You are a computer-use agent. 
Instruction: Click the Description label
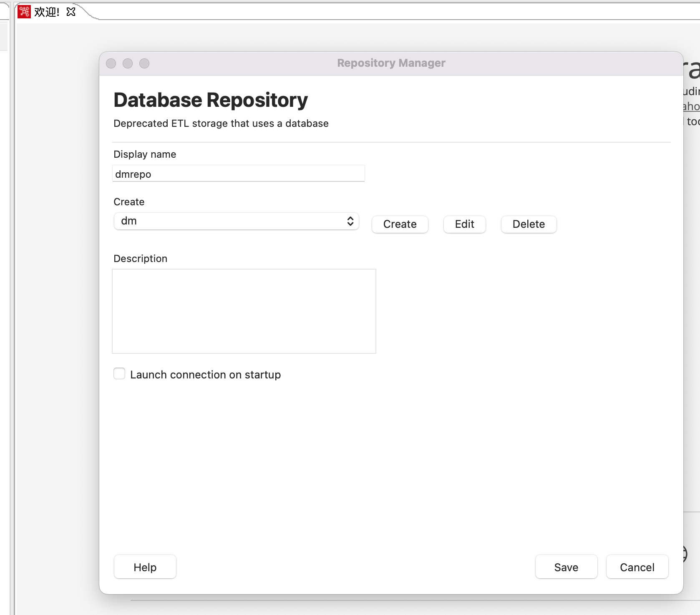tap(140, 259)
